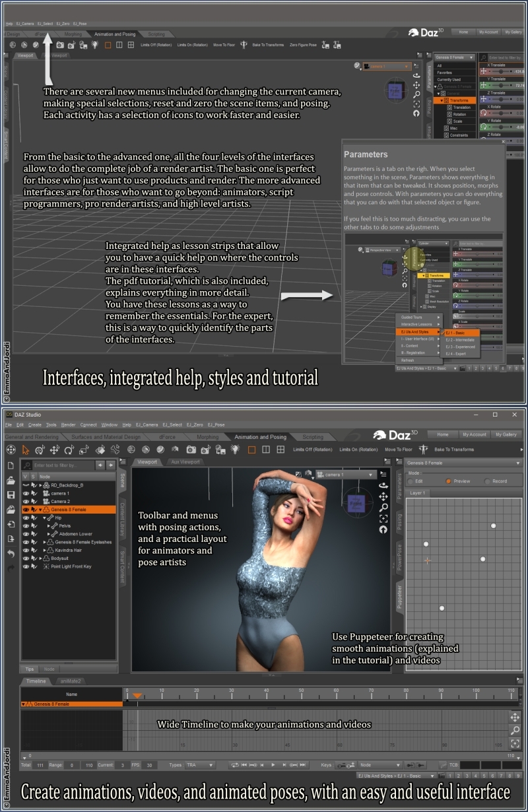Viewport: 528px width, 812px height.
Task: Click Bake To Transforms in lower toolbar
Action: pyautogui.click(x=455, y=450)
